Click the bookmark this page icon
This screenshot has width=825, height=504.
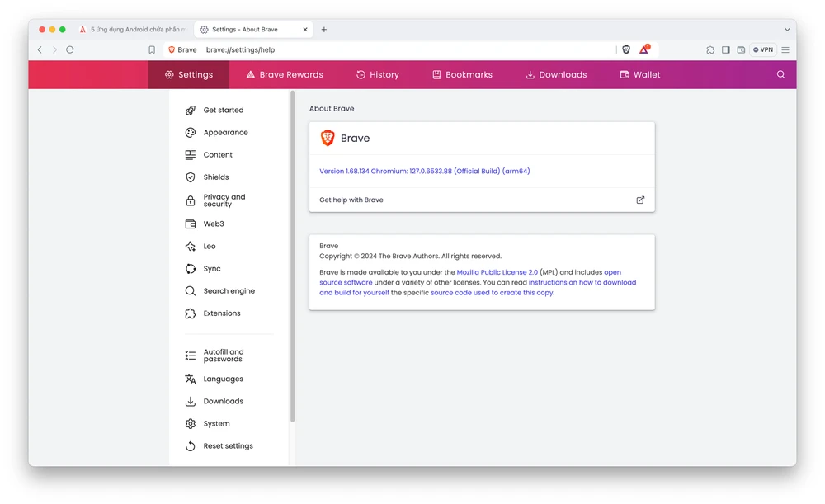152,49
